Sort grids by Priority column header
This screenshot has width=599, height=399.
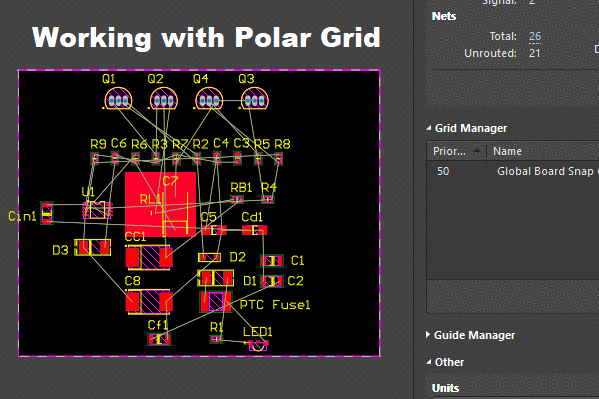click(456, 151)
